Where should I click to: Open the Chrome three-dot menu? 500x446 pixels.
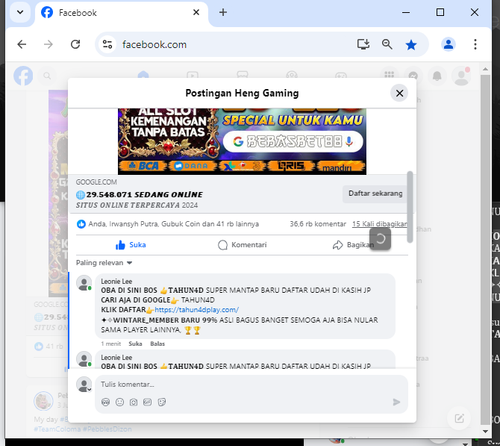point(475,44)
